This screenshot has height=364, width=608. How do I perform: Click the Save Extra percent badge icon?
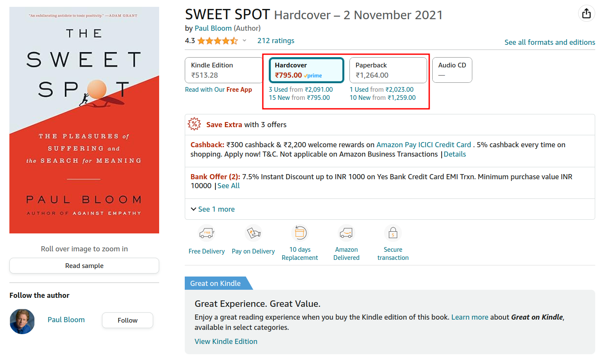tap(194, 124)
